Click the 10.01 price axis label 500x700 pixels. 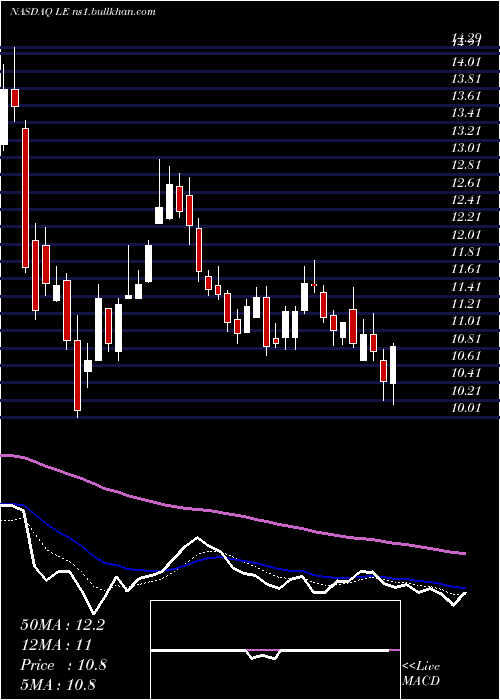[x=466, y=408]
